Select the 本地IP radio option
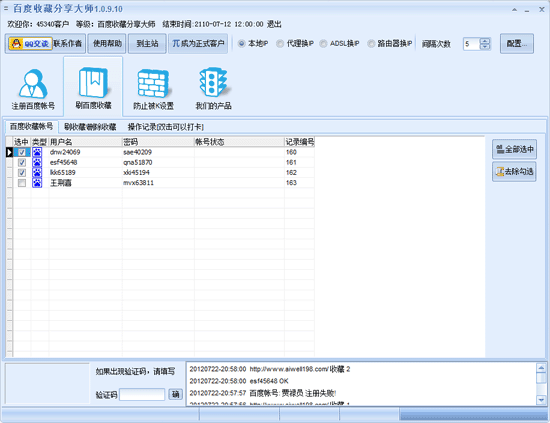Viewport: 550px width, 423px height. pyautogui.click(x=241, y=43)
